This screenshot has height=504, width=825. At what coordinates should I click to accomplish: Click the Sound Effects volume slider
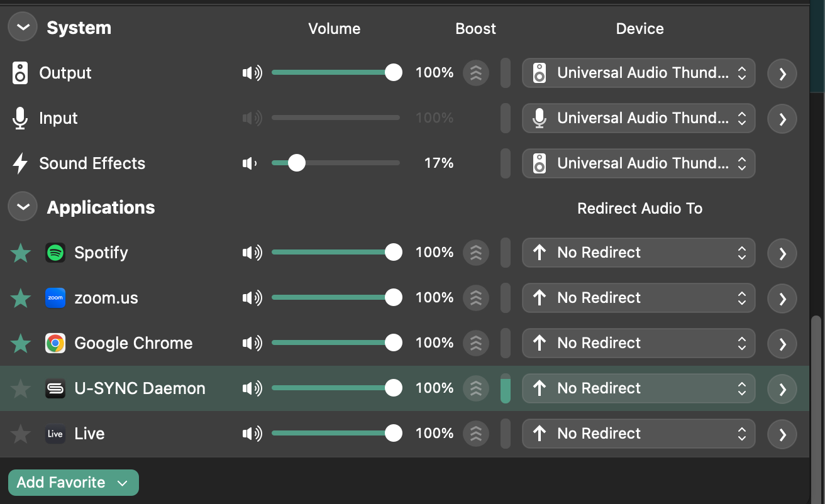pyautogui.click(x=335, y=163)
